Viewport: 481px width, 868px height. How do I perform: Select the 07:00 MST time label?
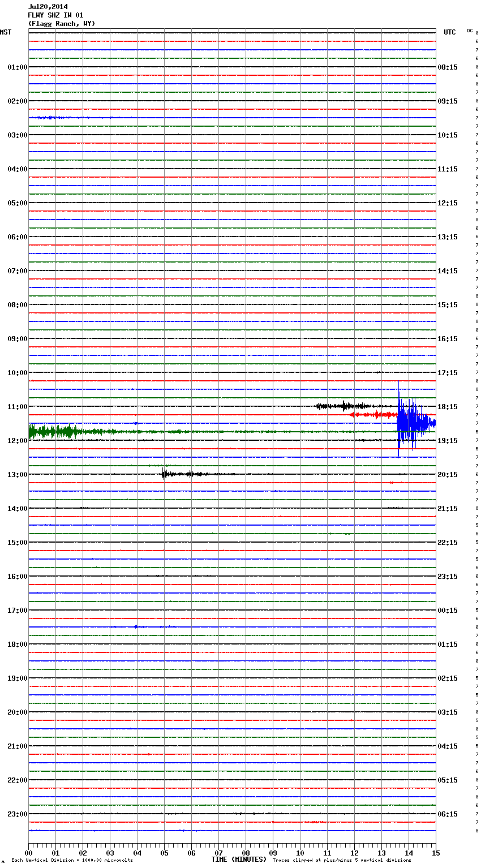tap(17, 271)
